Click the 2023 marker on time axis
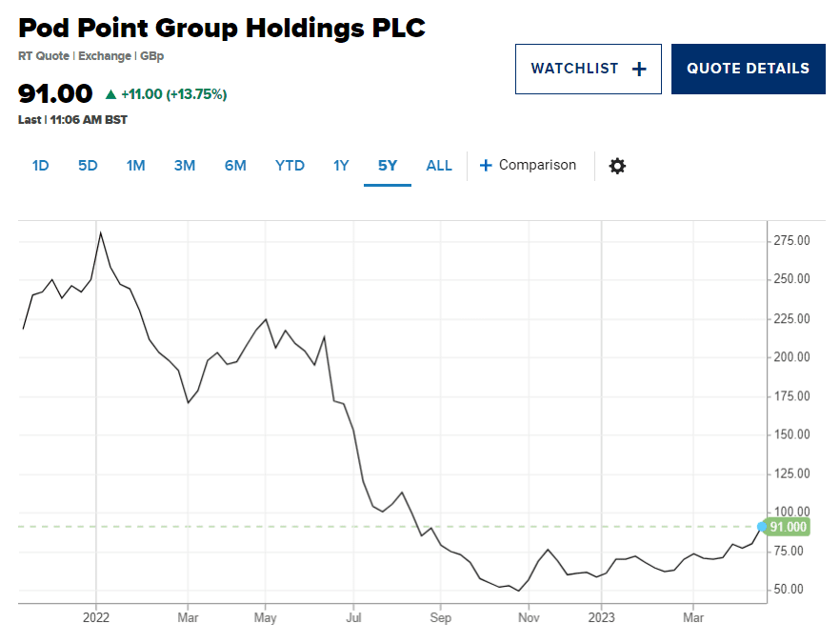The image size is (840, 644). click(601, 617)
